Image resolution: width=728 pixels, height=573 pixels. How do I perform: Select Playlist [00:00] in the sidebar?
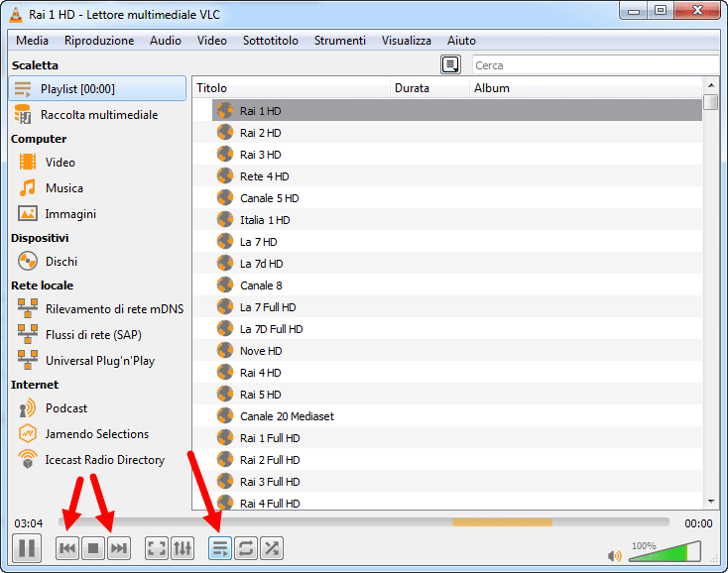click(97, 88)
